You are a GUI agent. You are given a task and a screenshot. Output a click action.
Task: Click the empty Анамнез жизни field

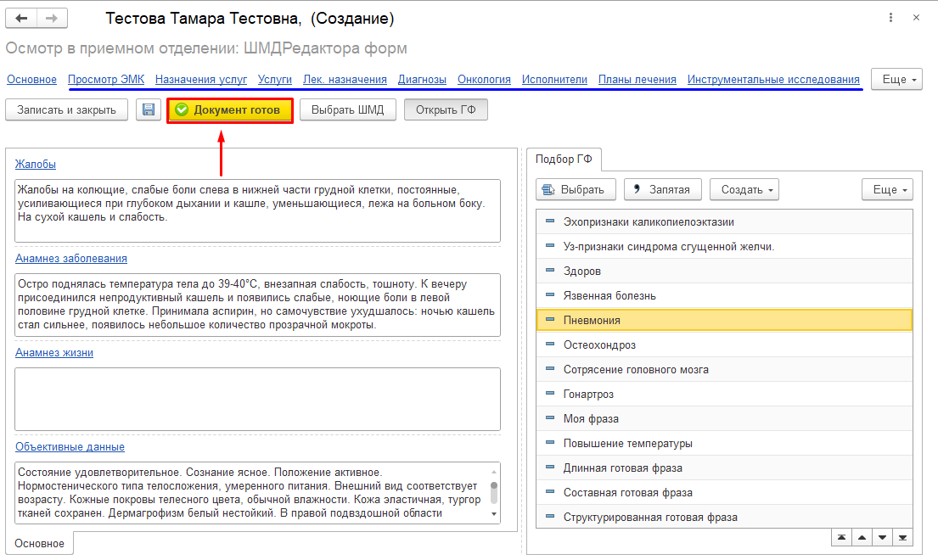point(257,400)
